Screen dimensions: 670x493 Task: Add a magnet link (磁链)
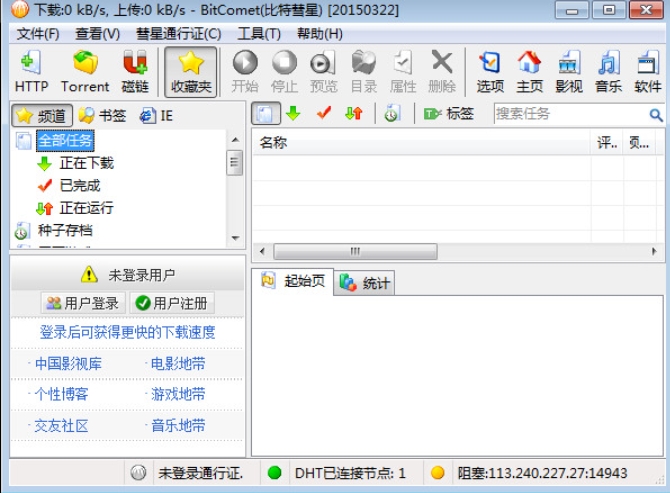click(x=135, y=72)
